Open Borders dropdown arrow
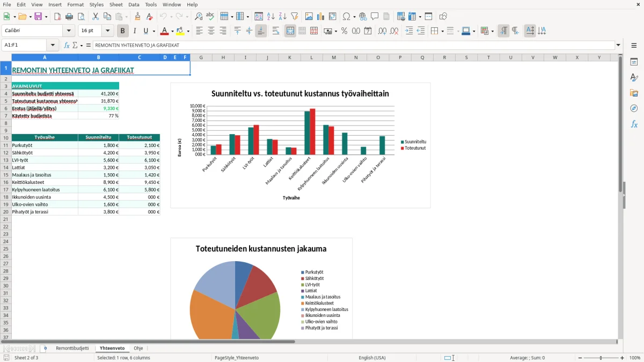 pos(442,31)
